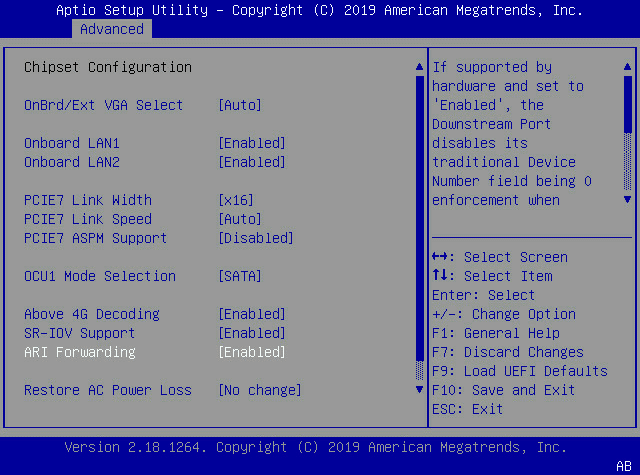Click F9: Load UEFI Defaults hint
Screen dimensions: 640x475
(520, 371)
